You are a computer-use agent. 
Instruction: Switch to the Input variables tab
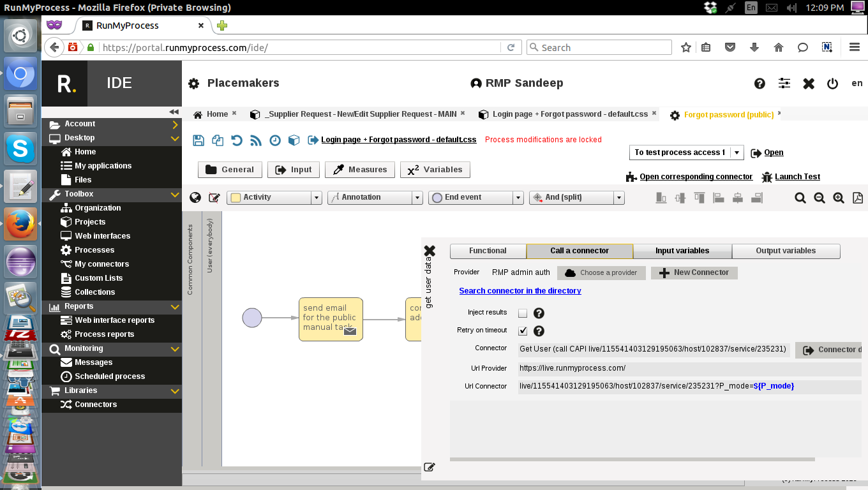(x=682, y=251)
